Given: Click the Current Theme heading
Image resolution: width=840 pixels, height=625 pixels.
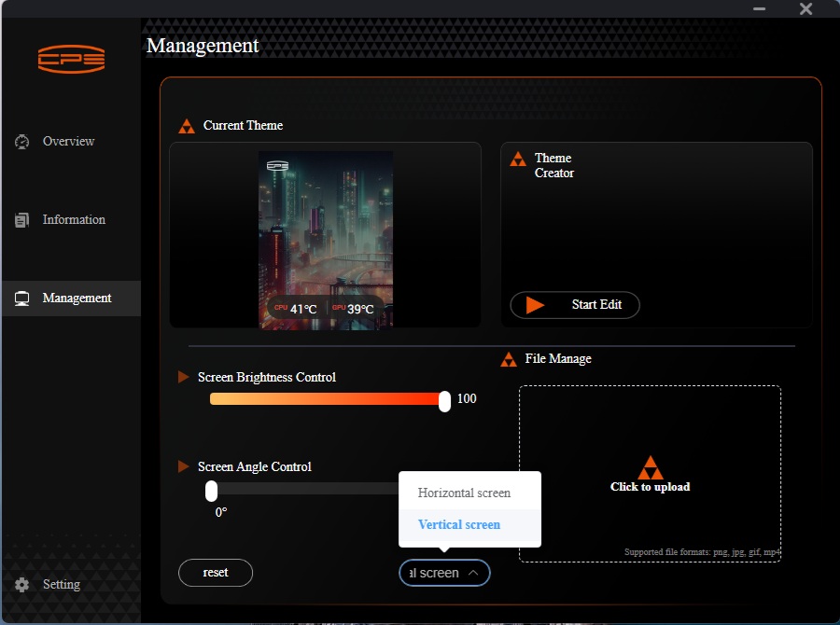Looking at the screenshot, I should (x=244, y=125).
